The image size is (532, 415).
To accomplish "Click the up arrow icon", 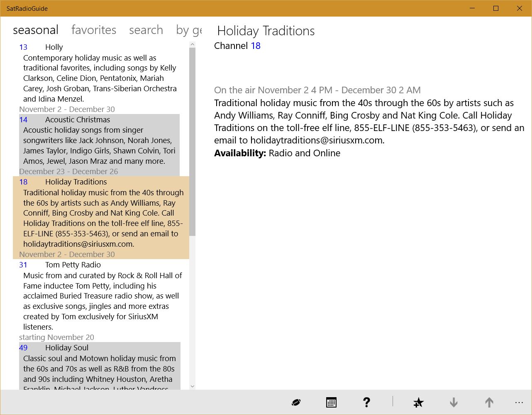I will [489, 402].
